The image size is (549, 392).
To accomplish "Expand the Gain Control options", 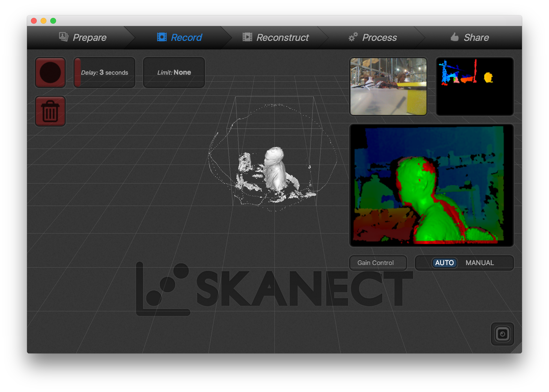I will coord(378,263).
